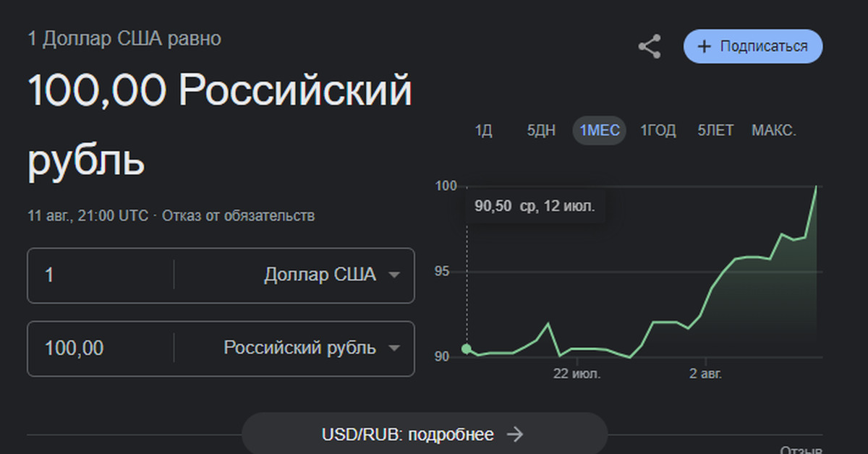This screenshot has width=868, height=454.
Task: Switch chart to 5ДН range
Action: tap(541, 131)
